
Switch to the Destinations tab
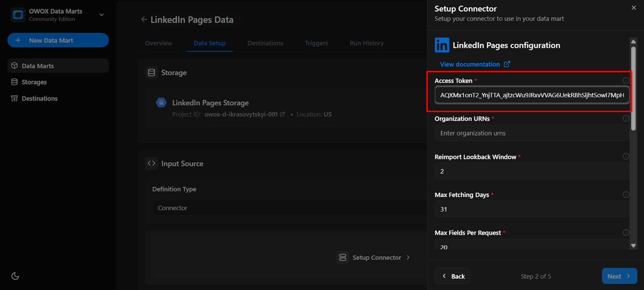click(265, 43)
